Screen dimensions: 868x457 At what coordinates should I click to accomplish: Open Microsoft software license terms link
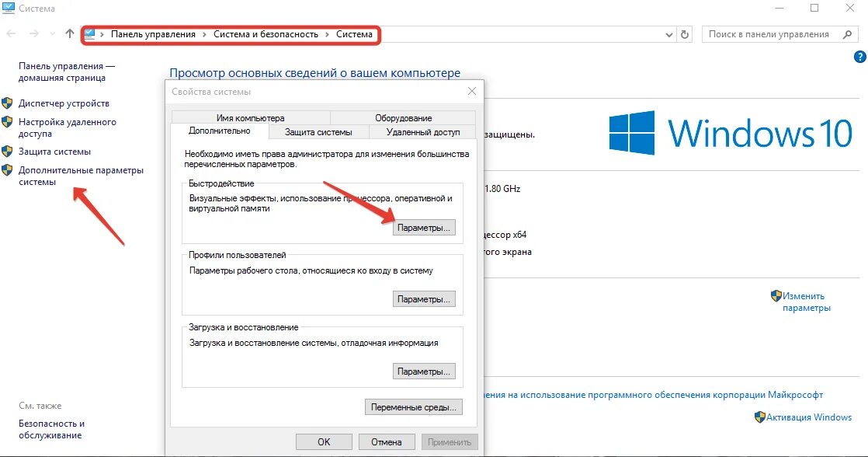[x=653, y=395]
